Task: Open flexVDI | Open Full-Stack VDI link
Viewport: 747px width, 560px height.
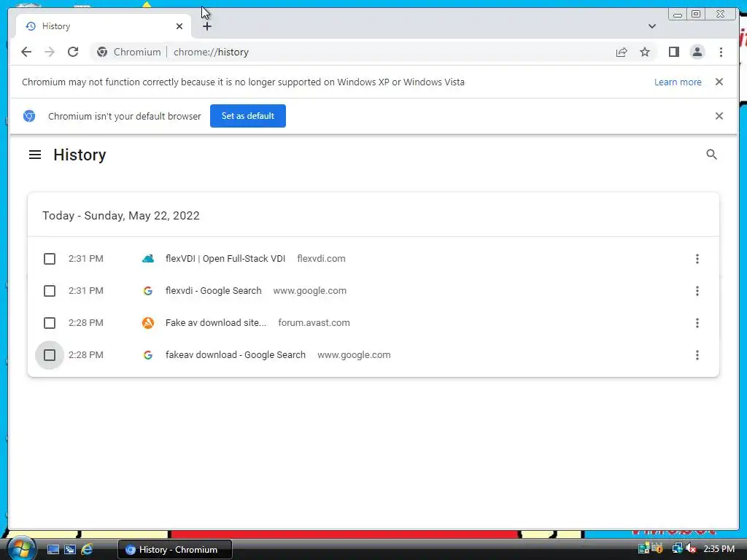Action: tap(225, 259)
